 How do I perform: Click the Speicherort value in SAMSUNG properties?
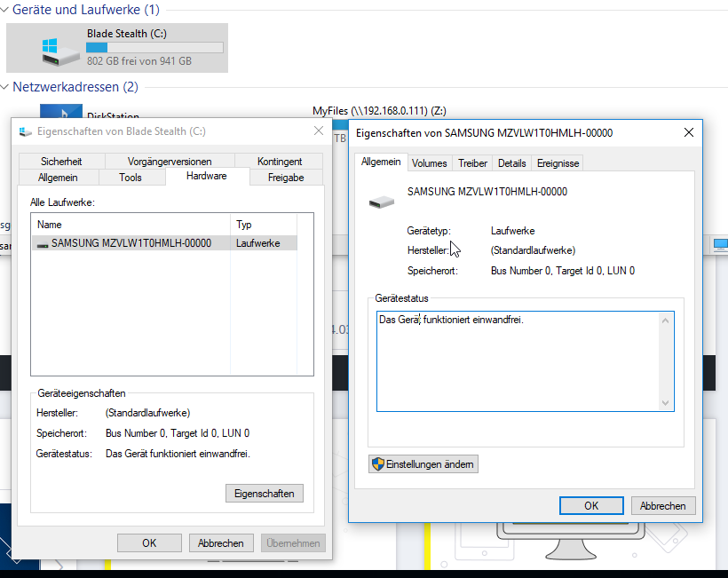(563, 271)
